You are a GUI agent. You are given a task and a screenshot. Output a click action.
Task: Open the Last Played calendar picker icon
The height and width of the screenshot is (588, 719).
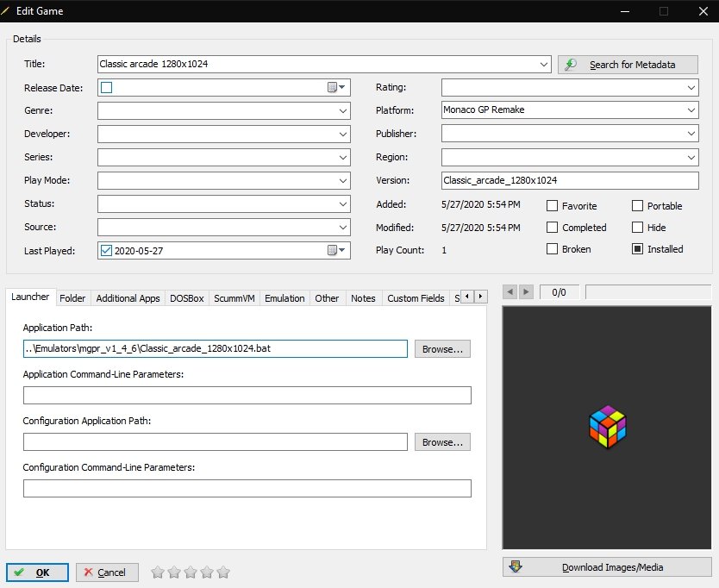(x=336, y=250)
